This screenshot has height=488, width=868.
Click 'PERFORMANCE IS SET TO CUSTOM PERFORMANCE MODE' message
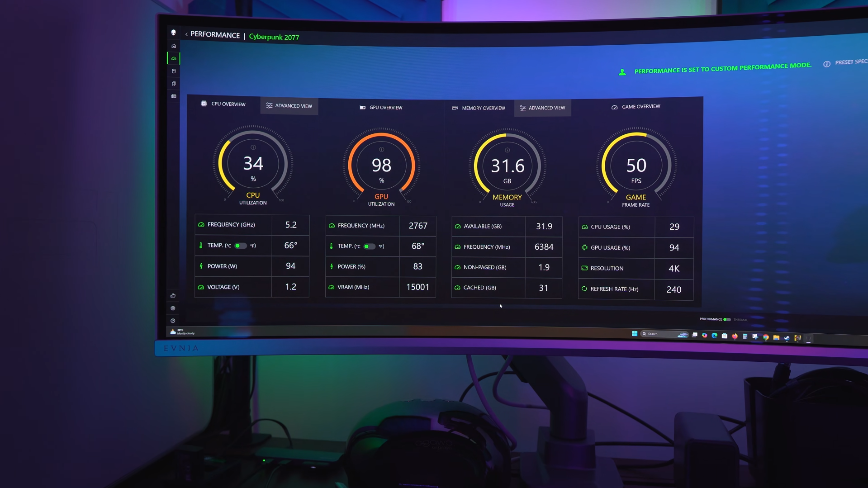[x=723, y=68]
